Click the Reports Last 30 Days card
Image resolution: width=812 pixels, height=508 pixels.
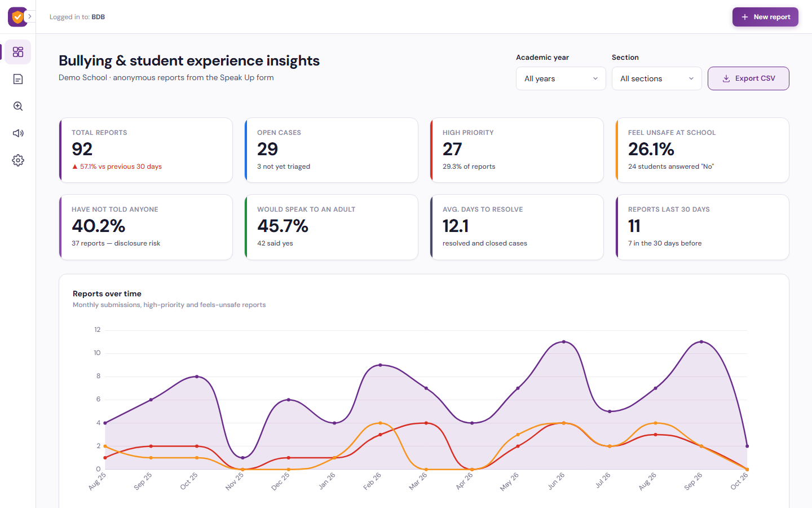(703, 227)
